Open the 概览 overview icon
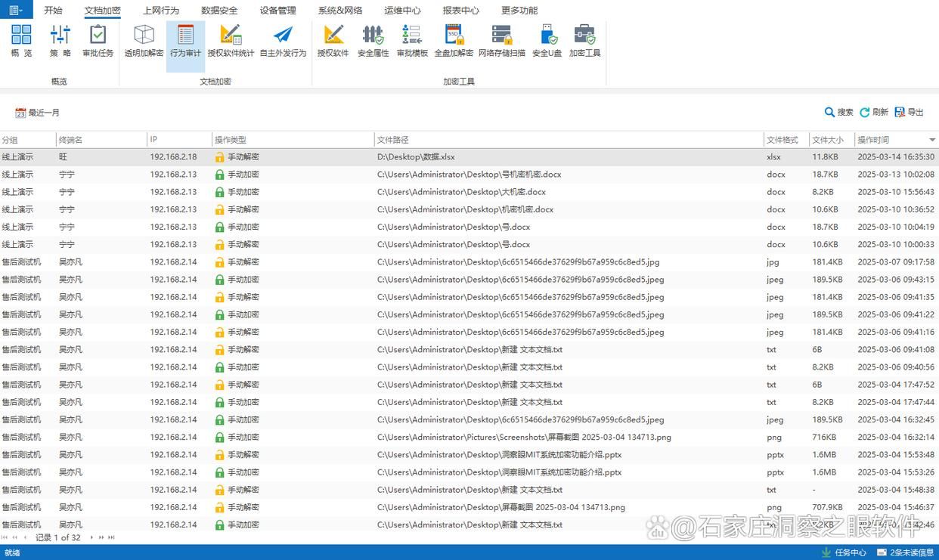The width and height of the screenshot is (939, 560). pyautogui.click(x=21, y=41)
